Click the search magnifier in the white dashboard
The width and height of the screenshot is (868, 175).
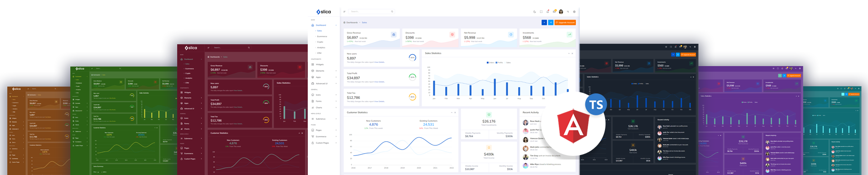[392, 11]
